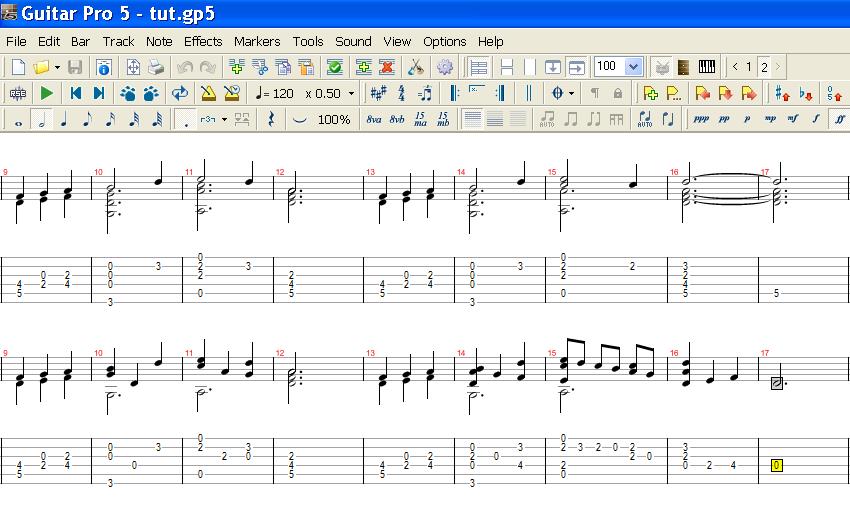Click the flat semitone down icon
This screenshot has height=528, width=850.
pyautogui.click(x=806, y=93)
